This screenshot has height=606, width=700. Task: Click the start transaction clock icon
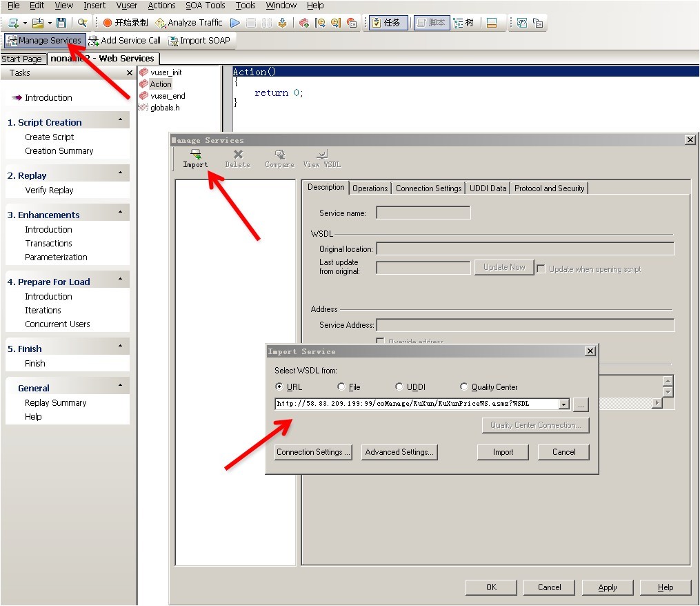320,23
